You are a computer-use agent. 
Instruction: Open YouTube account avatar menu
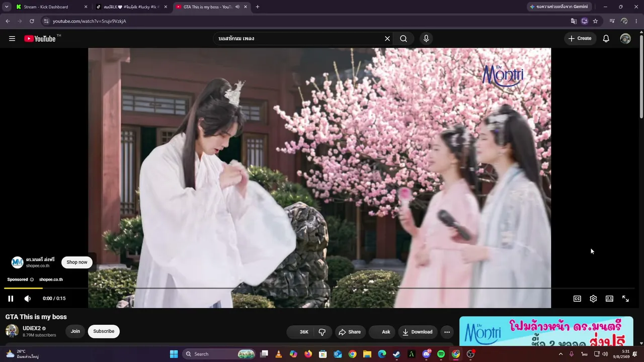pos(625,39)
